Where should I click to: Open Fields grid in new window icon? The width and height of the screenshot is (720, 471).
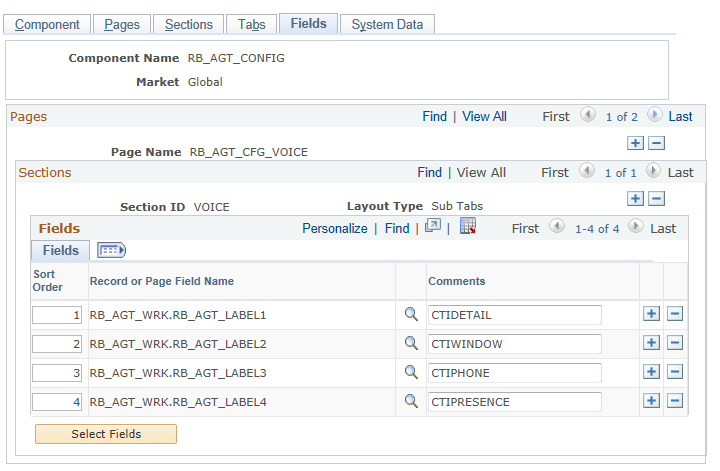[x=433, y=226]
